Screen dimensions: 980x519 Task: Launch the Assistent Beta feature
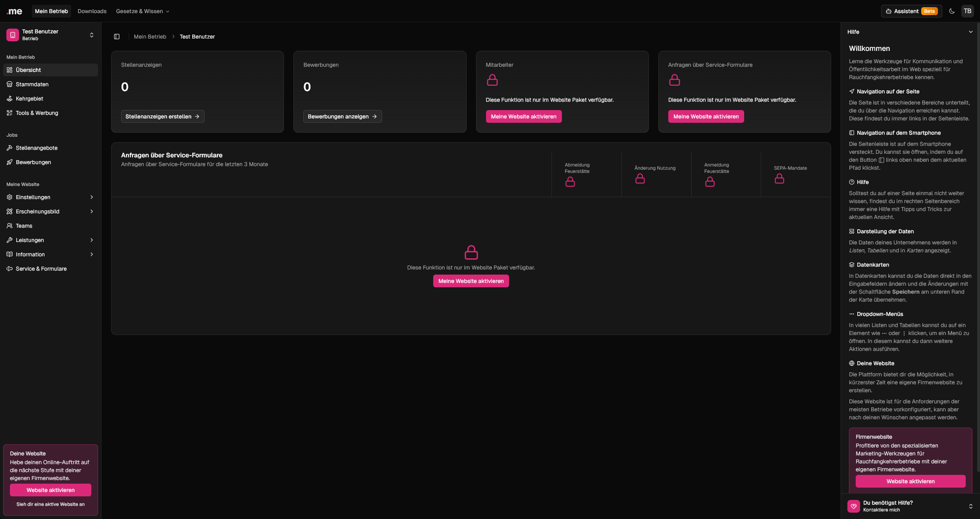point(911,11)
